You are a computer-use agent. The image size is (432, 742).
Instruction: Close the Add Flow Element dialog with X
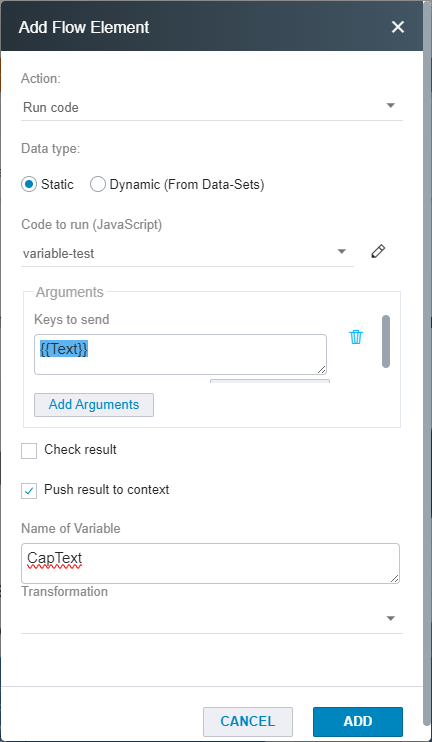pos(398,27)
